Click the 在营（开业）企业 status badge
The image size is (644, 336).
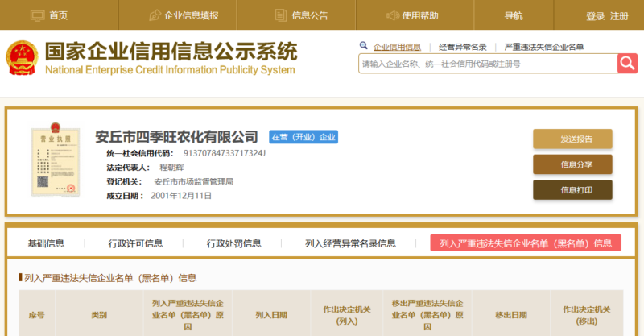(303, 137)
